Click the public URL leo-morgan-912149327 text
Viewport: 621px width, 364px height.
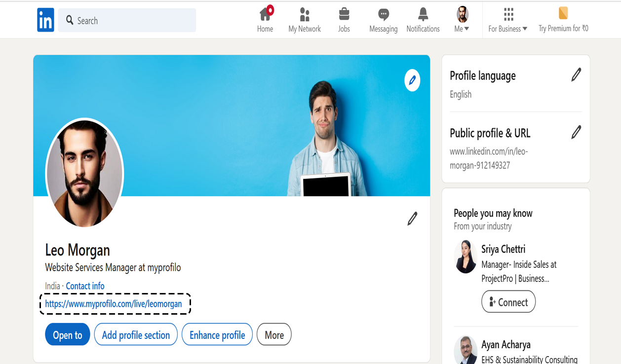[x=489, y=158]
